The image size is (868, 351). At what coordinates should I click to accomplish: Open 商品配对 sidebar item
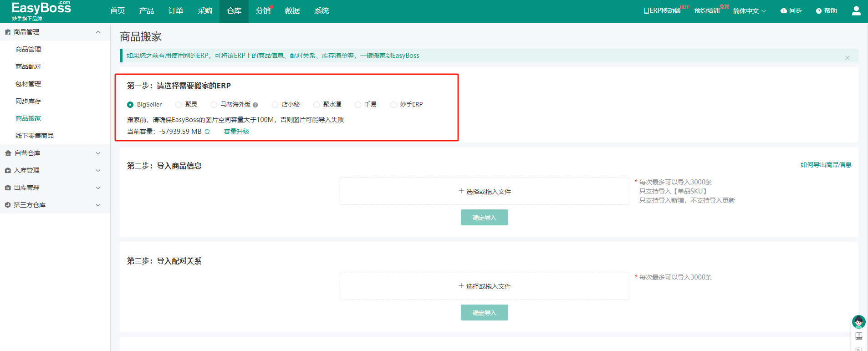point(28,67)
